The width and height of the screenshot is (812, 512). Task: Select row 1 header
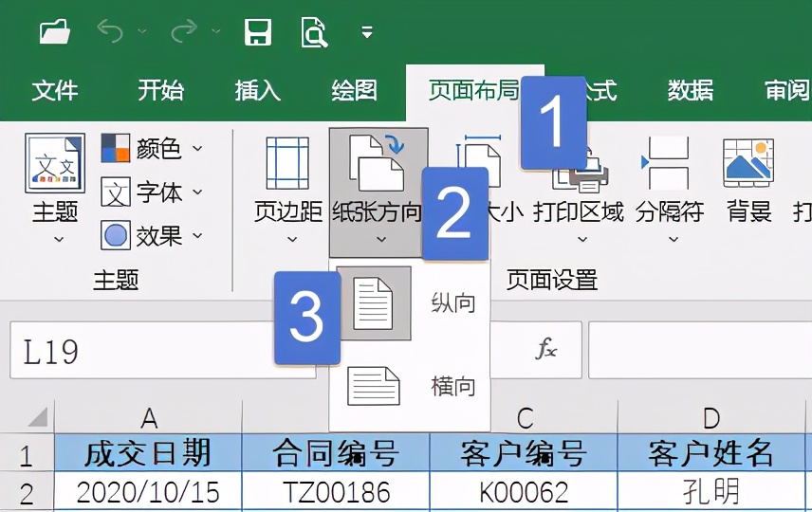point(26,454)
